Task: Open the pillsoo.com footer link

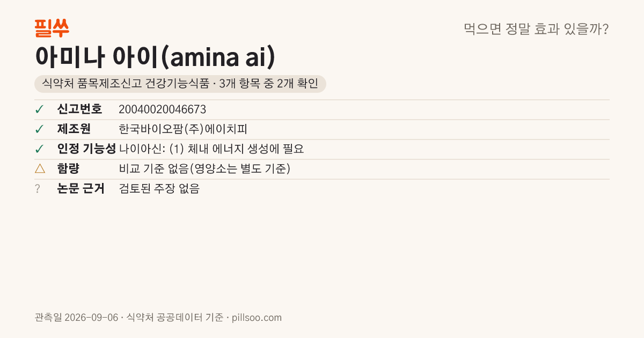Action: click(x=257, y=318)
